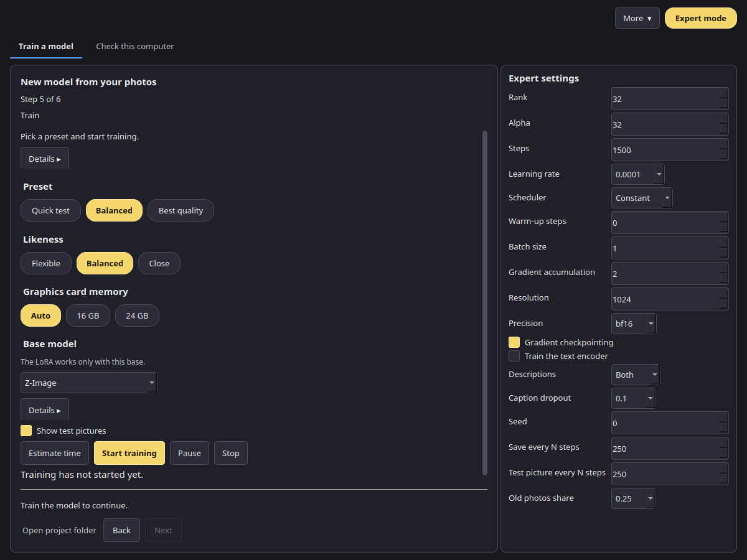Choose 24 GB graphics card memory
Image resolution: width=747 pixels, height=560 pixels.
pos(137,315)
